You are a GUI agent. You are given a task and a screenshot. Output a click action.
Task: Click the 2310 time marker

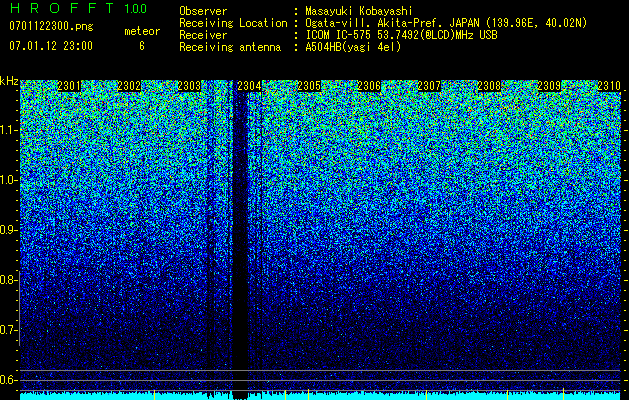pyautogui.click(x=609, y=86)
